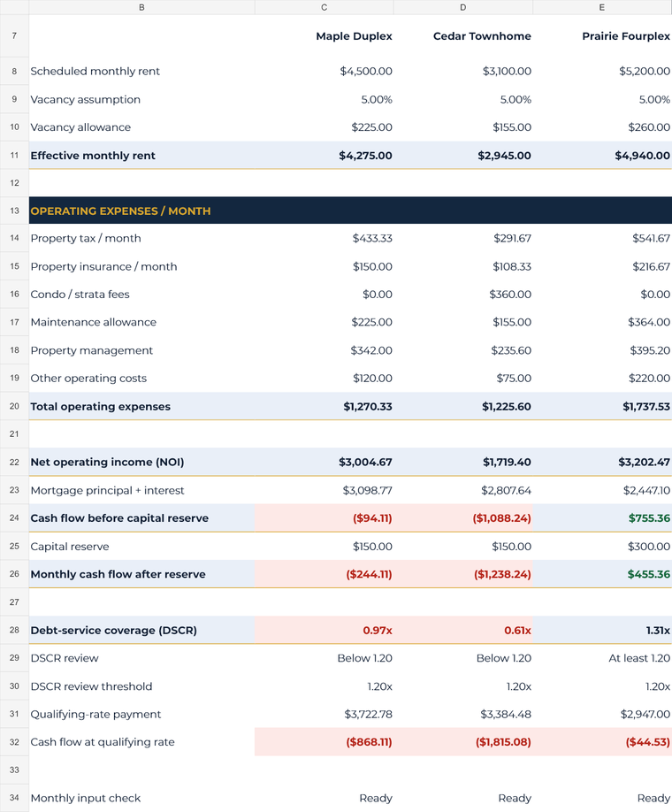Select column D header

point(462,7)
